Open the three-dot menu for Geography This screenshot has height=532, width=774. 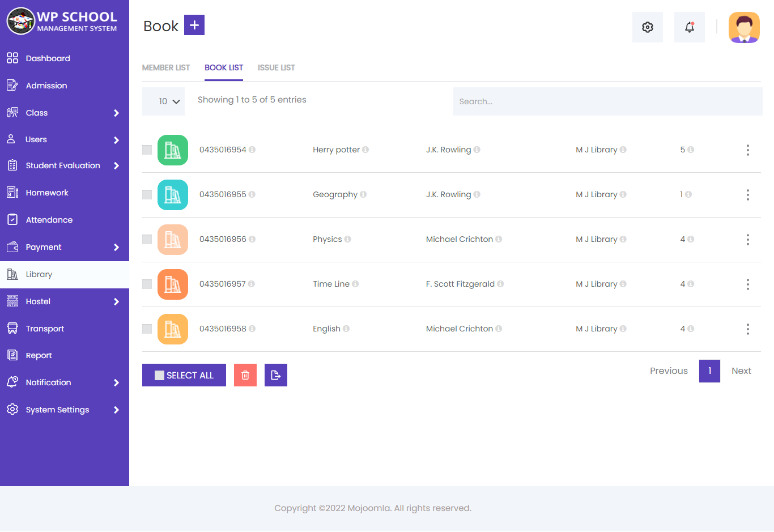point(748,195)
